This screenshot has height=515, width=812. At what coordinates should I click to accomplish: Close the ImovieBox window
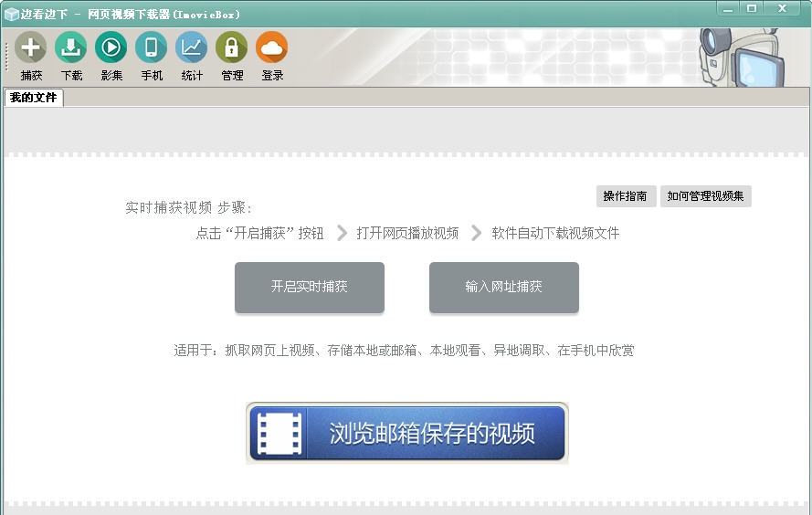(x=782, y=9)
